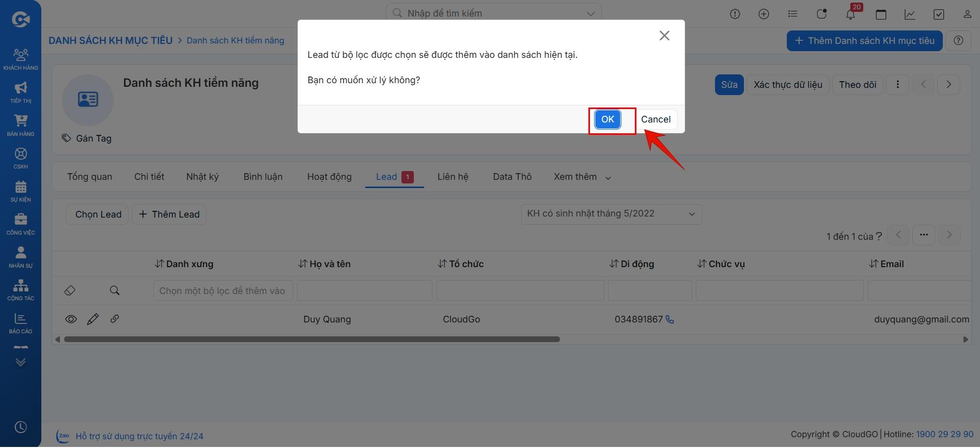Image resolution: width=980 pixels, height=448 pixels.
Task: Click the Thêm Lead button
Action: pyautogui.click(x=169, y=214)
